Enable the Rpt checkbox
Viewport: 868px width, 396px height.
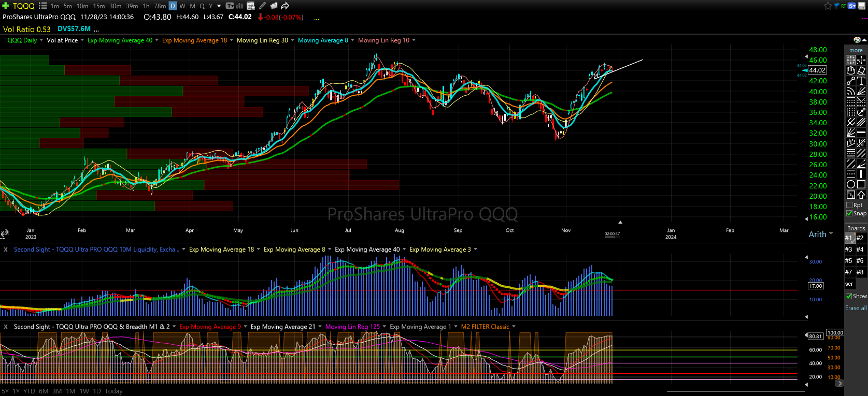(849, 205)
